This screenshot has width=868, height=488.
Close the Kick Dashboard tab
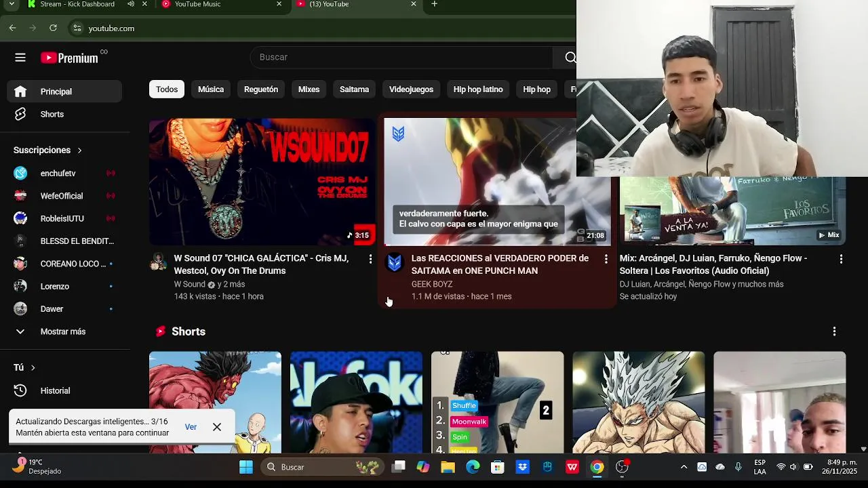pos(144,4)
